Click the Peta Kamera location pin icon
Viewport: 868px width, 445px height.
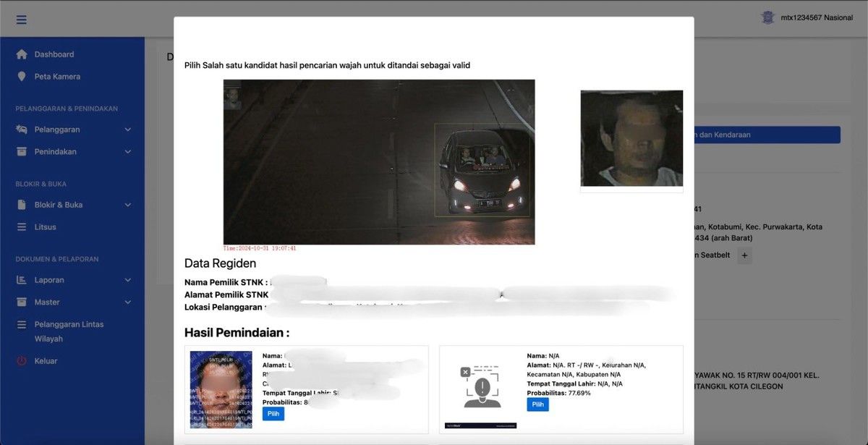tap(22, 77)
